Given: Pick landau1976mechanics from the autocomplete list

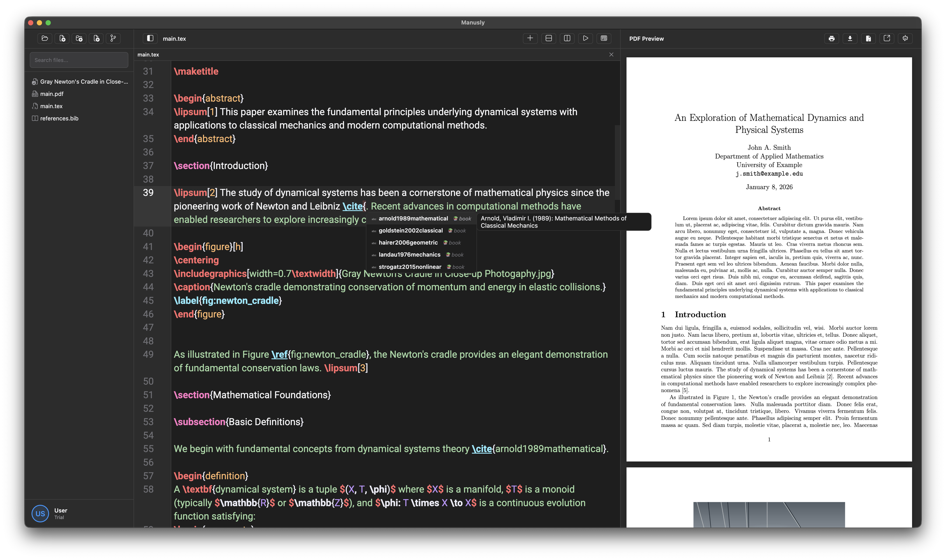Looking at the screenshot, I should (410, 255).
